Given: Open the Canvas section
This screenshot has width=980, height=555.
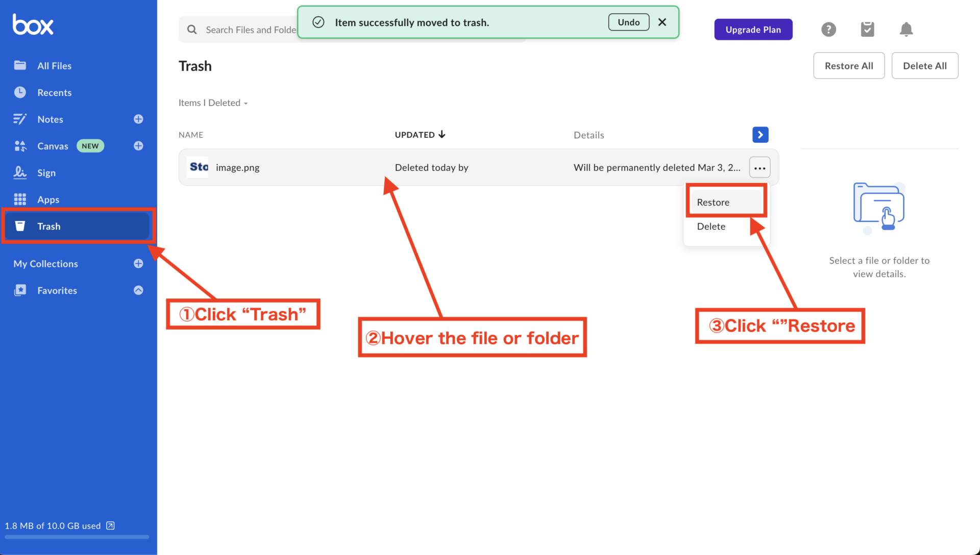Looking at the screenshot, I should (53, 146).
